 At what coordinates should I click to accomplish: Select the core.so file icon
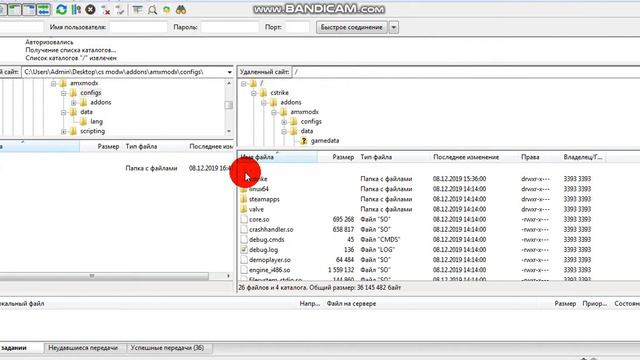click(x=244, y=220)
